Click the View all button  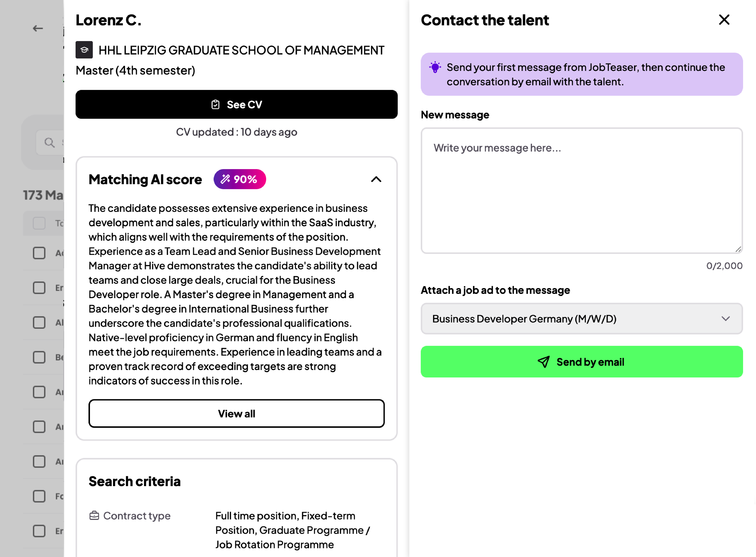[236, 413]
